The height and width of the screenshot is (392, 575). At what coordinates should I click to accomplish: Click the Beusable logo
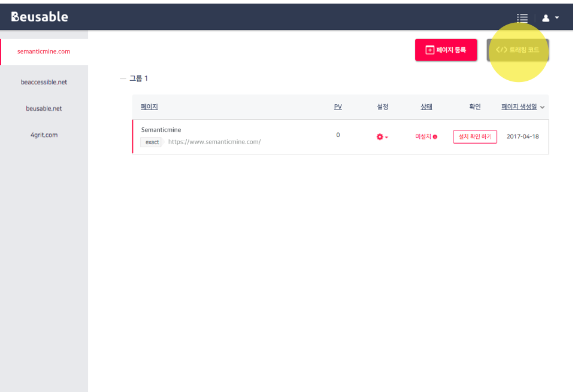point(40,17)
